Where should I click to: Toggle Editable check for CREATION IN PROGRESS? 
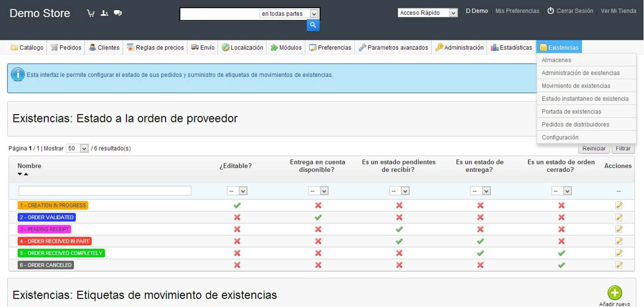(237, 205)
